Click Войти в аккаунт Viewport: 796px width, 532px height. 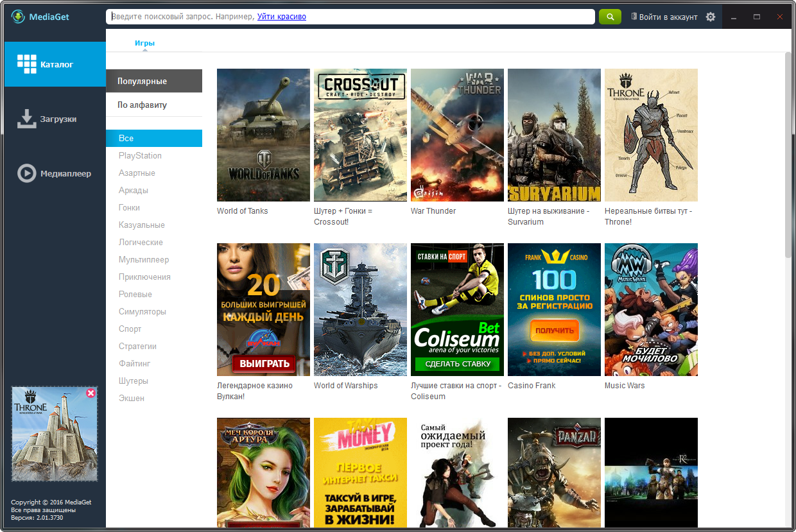click(668, 17)
